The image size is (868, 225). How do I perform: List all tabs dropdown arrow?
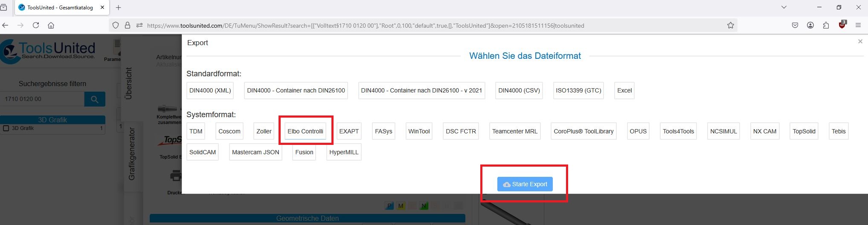(784, 7)
